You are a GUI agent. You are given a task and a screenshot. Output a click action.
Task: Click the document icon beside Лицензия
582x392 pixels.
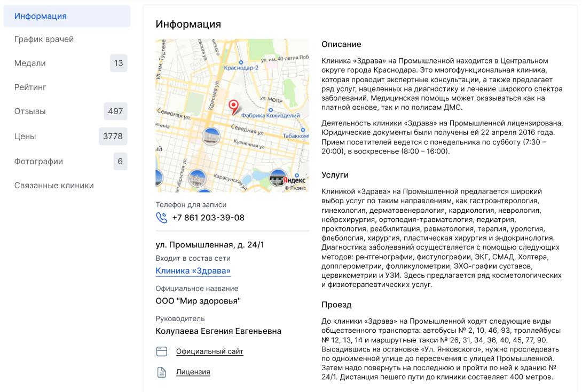[x=162, y=372]
